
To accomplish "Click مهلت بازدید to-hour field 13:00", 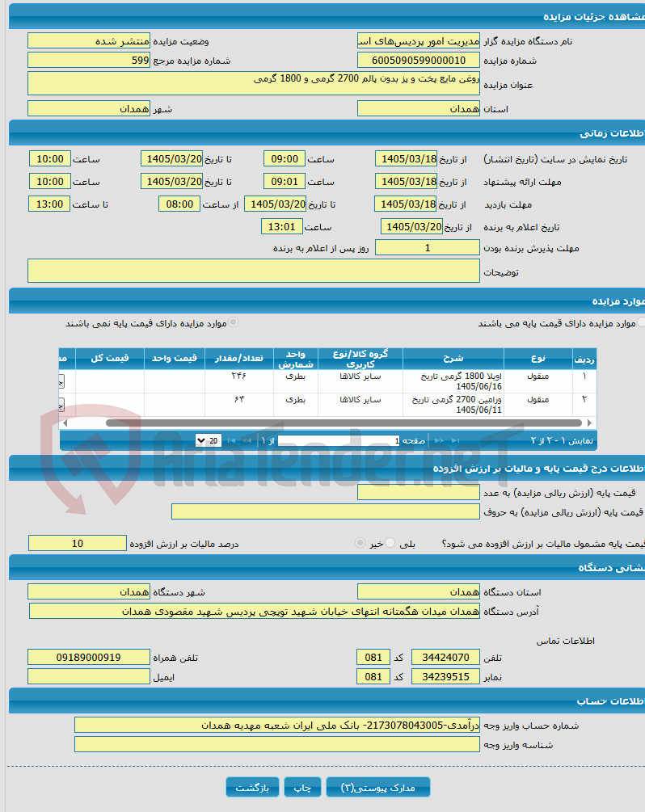I will pyautogui.click(x=49, y=204).
